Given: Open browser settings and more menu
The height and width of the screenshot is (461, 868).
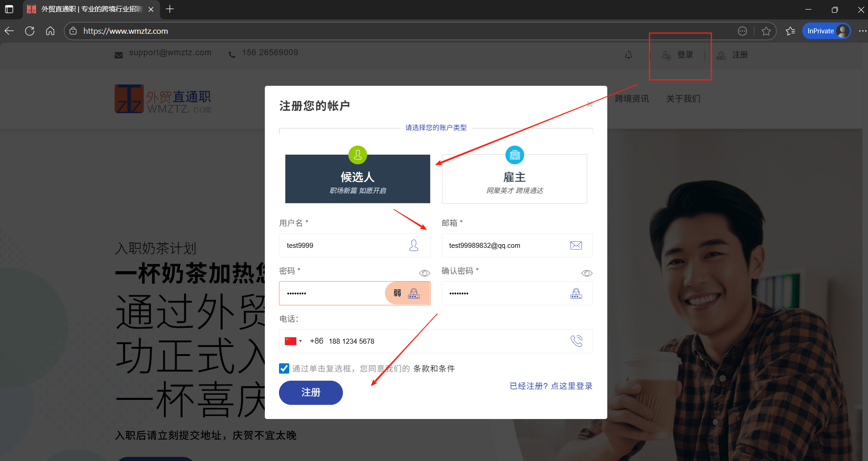Looking at the screenshot, I should (862, 31).
